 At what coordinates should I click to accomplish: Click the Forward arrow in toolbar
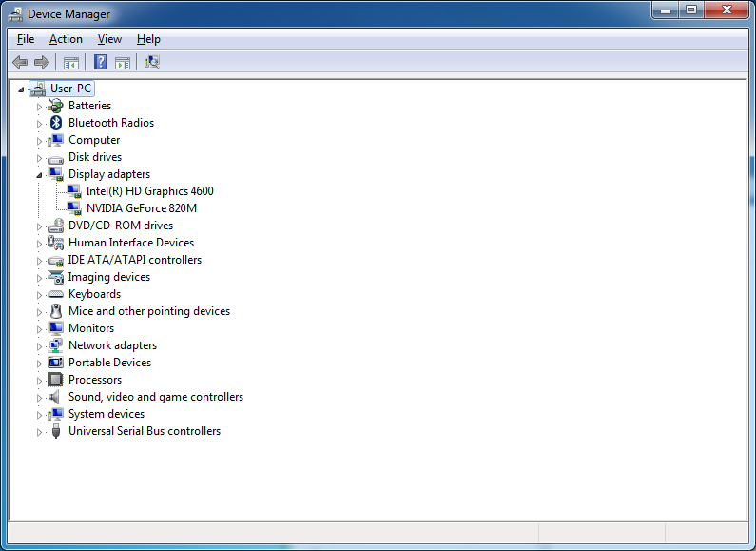[41, 63]
